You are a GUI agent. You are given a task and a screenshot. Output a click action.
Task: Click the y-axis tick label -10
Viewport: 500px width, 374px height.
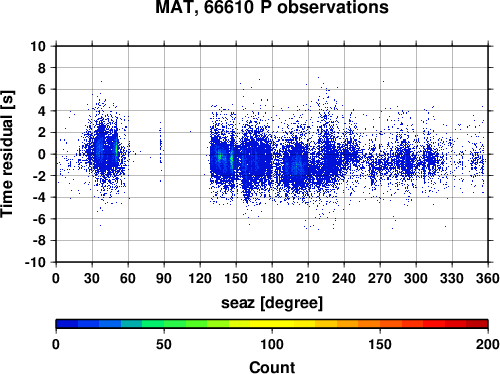coord(35,262)
